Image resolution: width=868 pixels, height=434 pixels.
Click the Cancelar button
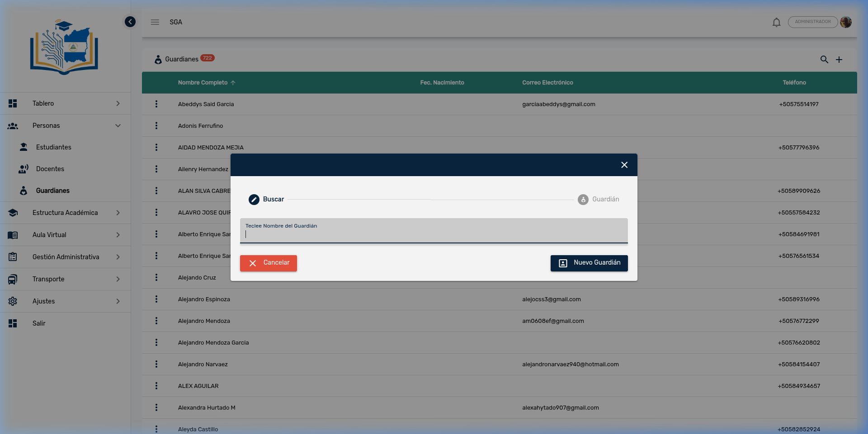[269, 263]
